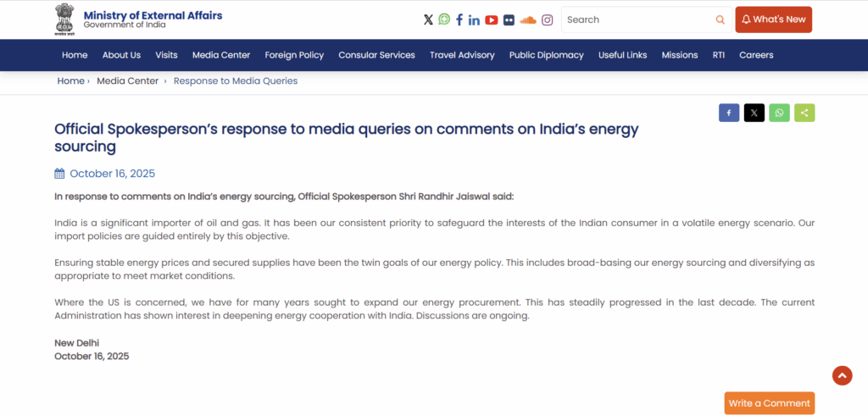This screenshot has height=416, width=868.
Task: Open the YouTube icon in the header
Action: click(x=492, y=19)
